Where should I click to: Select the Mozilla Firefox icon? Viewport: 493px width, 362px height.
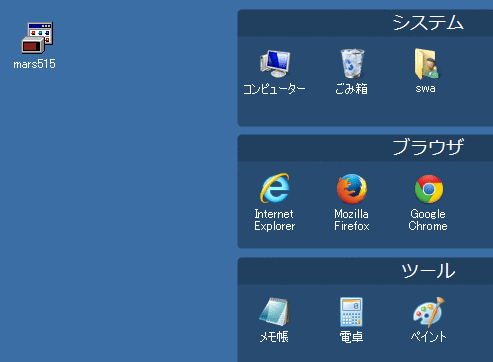point(352,189)
